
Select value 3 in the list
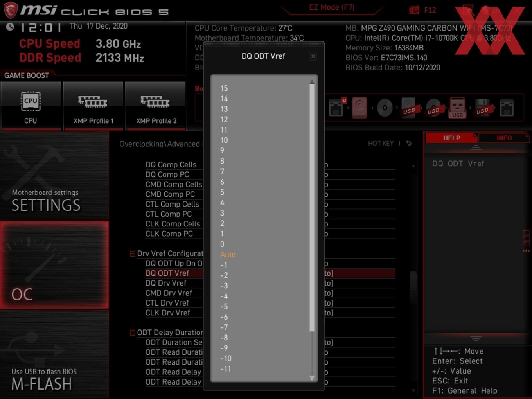222,213
